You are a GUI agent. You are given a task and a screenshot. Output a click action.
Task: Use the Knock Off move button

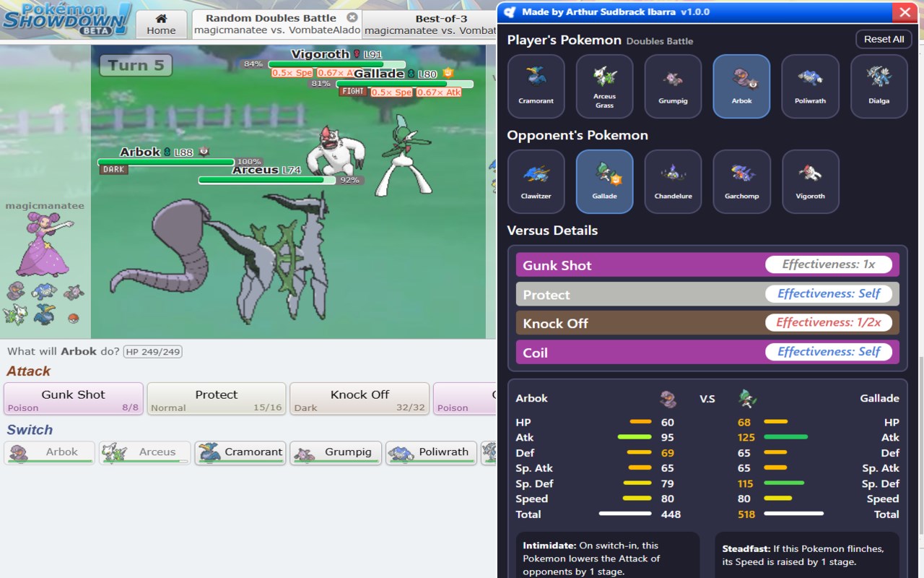tap(359, 399)
